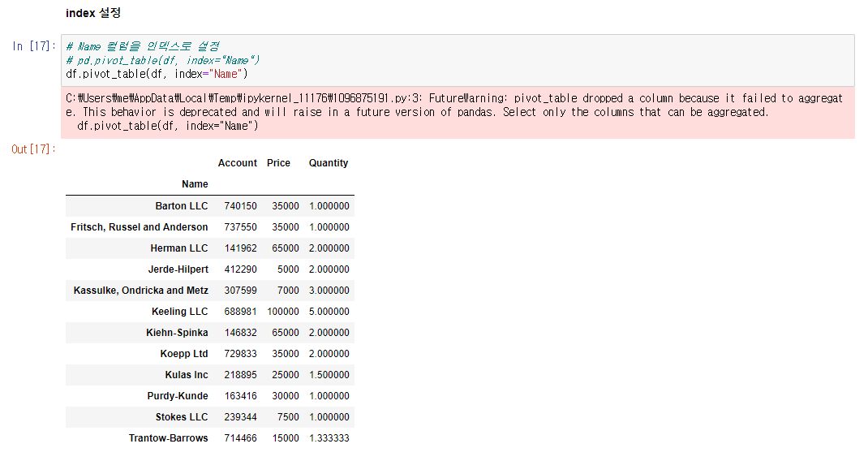This screenshot has width=868, height=461.
Task: Click the Quantity column header
Action: pos(329,163)
